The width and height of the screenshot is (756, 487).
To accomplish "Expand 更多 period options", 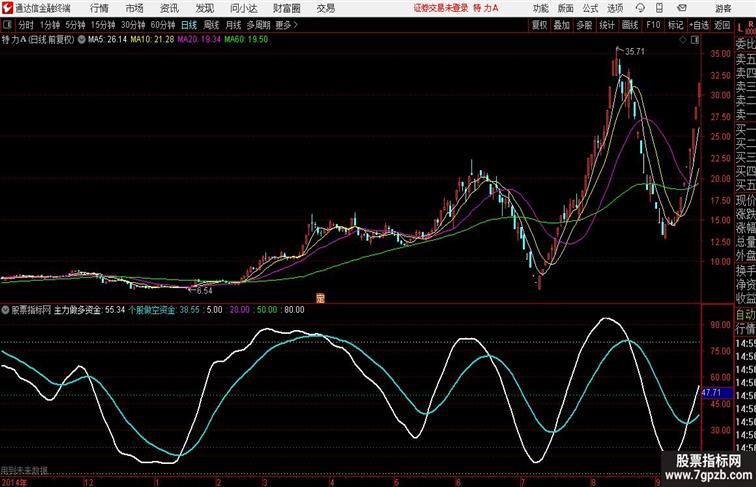I will click(x=286, y=25).
